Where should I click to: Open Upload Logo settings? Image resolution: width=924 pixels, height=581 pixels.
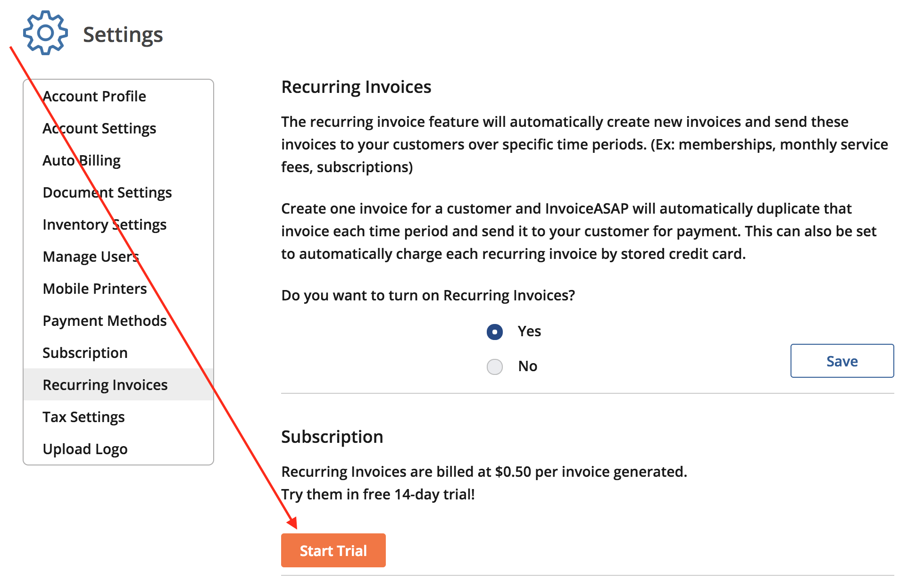[x=85, y=448]
